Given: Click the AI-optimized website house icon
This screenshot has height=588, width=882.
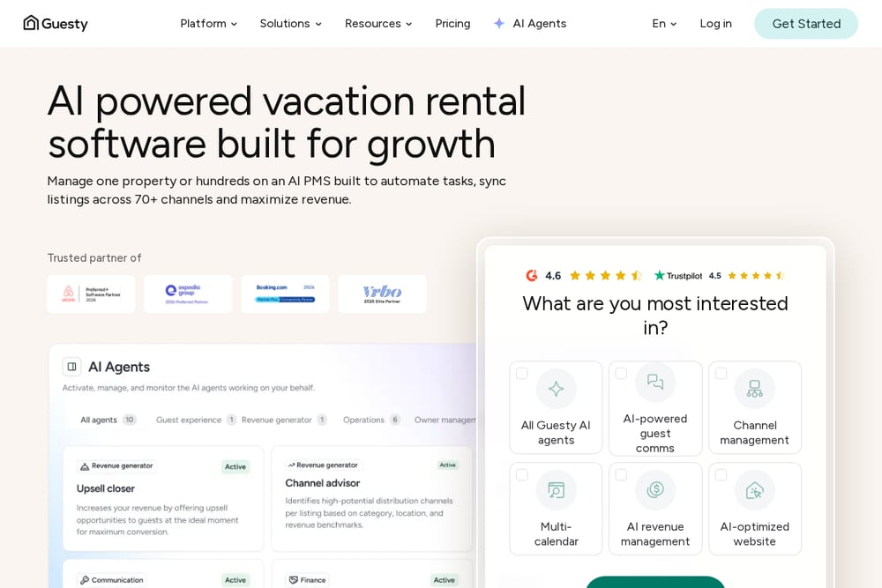Looking at the screenshot, I should (755, 490).
